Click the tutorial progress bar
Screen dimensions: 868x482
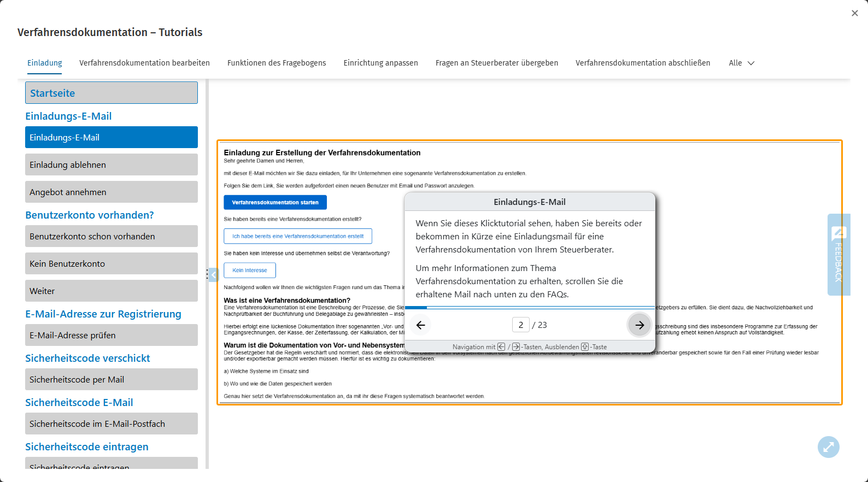point(530,308)
